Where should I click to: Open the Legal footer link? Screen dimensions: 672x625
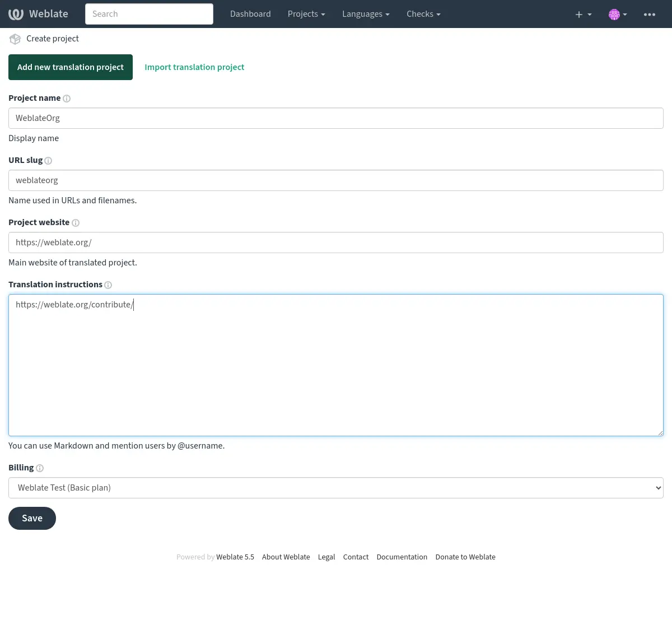click(326, 557)
